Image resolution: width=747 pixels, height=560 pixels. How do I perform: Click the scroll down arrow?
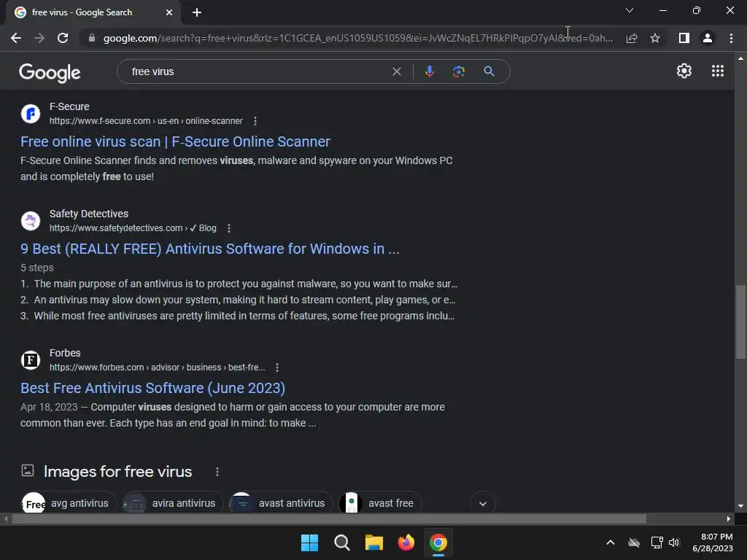tap(740, 506)
